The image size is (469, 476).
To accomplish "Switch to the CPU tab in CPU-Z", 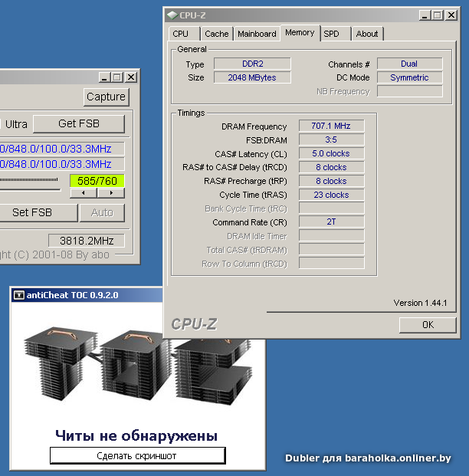I will (x=184, y=34).
